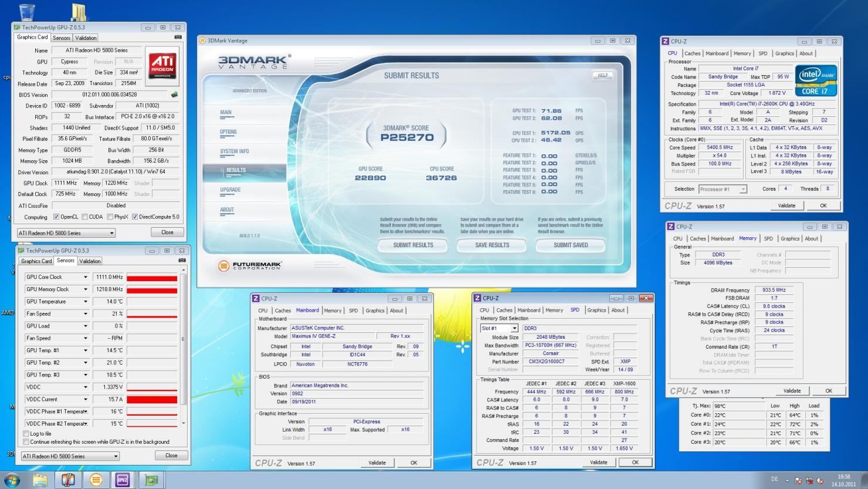Toggle the CUDA checkbox
The image size is (868, 489).
(x=84, y=217)
